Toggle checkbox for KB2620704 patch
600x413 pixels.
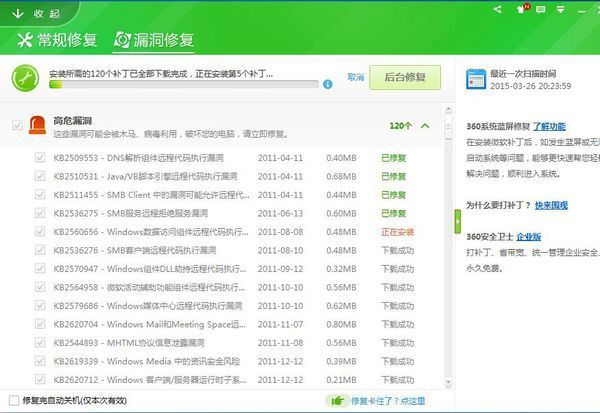40,324
